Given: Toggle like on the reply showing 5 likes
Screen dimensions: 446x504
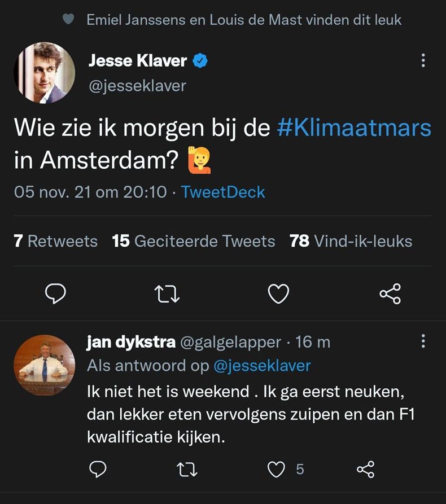Looking at the screenshot, I should point(276,469).
